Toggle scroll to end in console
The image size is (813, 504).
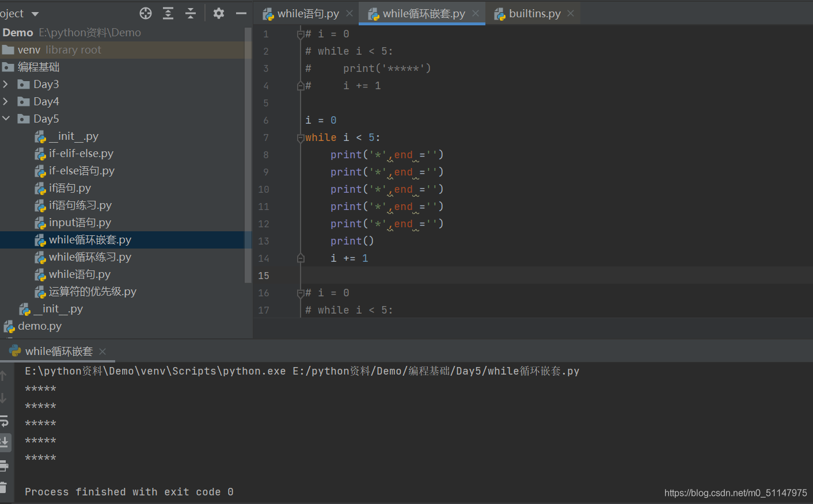tap(4, 442)
